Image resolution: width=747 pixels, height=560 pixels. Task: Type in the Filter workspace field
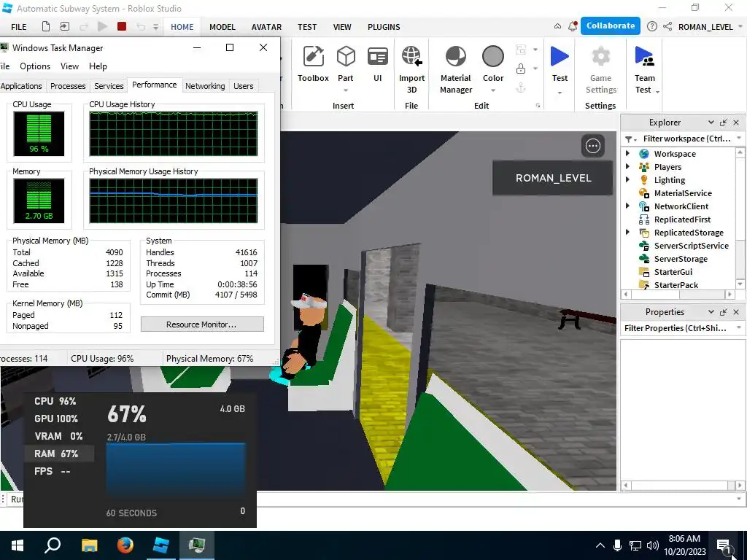coord(686,139)
